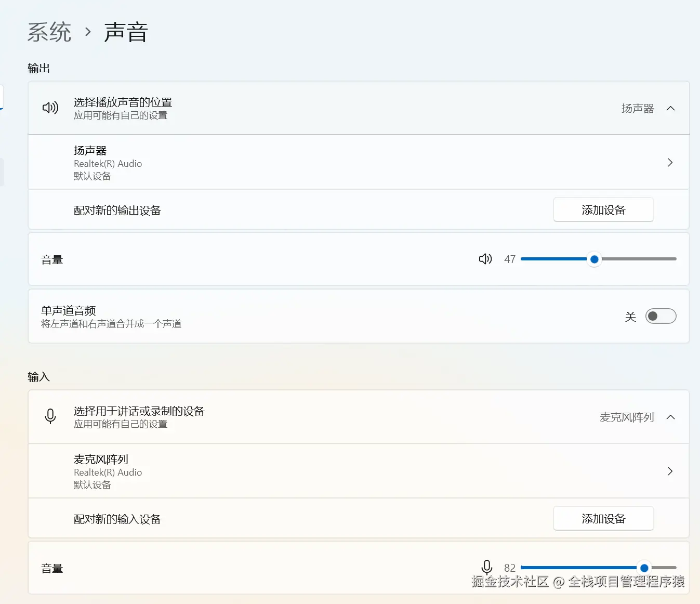Click the speaker icon next to 选择播放声音的位置
The image size is (700, 604).
[x=50, y=108]
